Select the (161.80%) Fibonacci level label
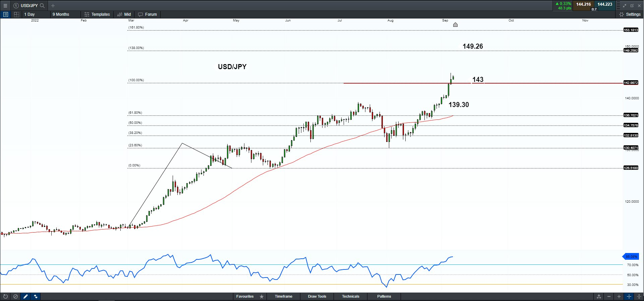 point(136,28)
